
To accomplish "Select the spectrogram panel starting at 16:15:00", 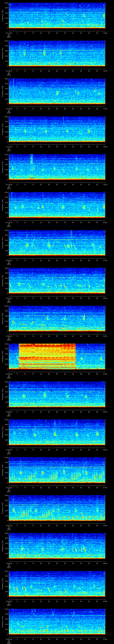I will 57,54.
